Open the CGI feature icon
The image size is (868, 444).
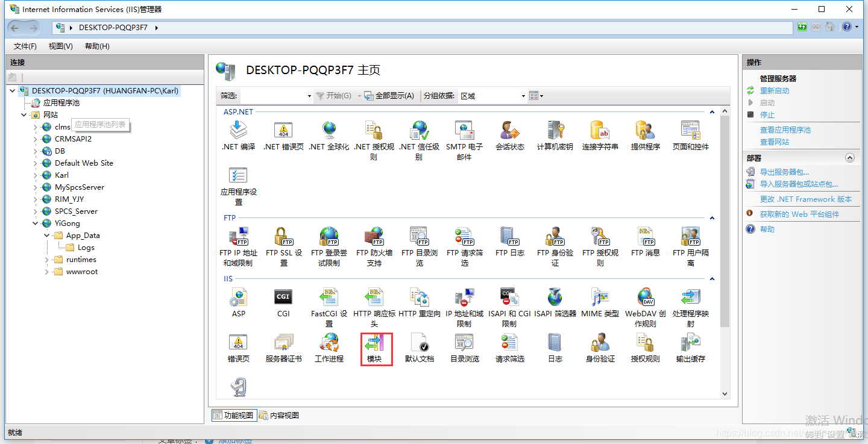tap(283, 303)
